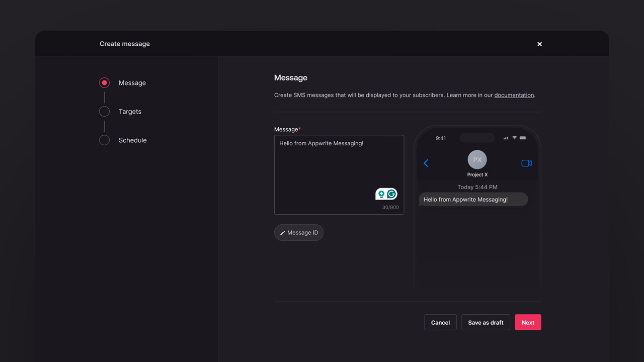The width and height of the screenshot is (644, 362).
Task: Click the Project X contact name
Action: tap(477, 175)
